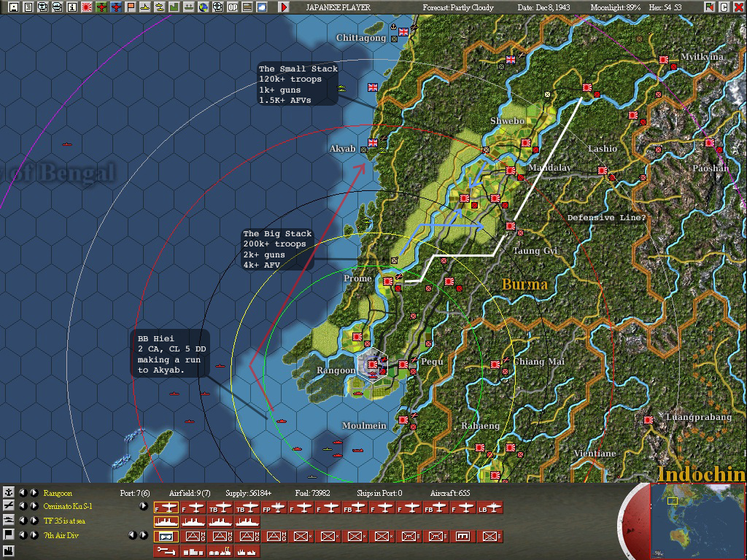Viewport: 747px width, 560px height.
Task: Toggle the weather cloud overlay icon
Action: [262, 7]
